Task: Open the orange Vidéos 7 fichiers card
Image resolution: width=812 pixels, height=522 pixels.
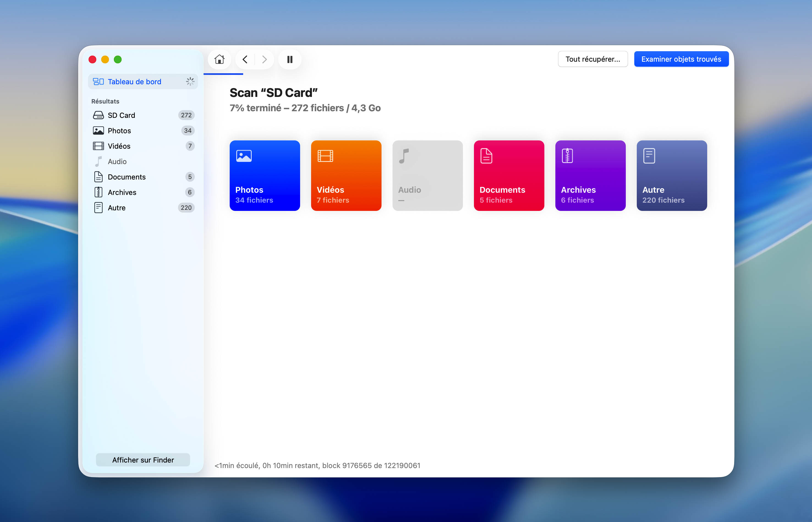Action: click(346, 176)
